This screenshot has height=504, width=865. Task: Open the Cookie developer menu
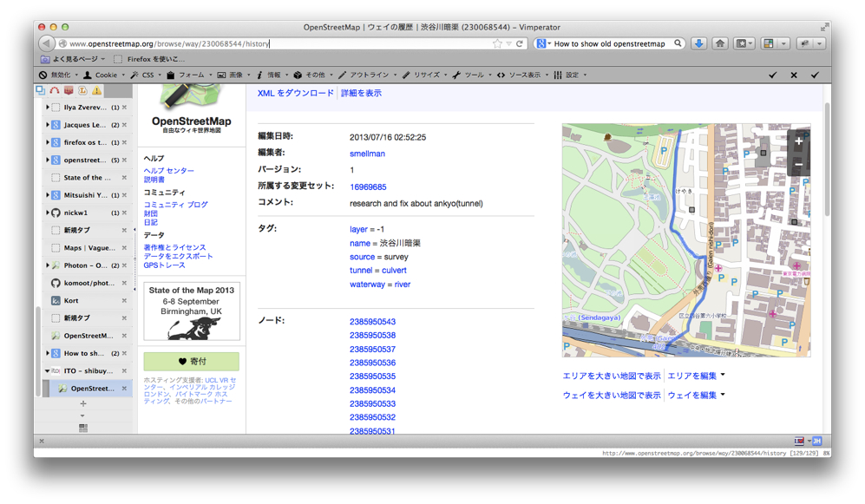click(104, 75)
